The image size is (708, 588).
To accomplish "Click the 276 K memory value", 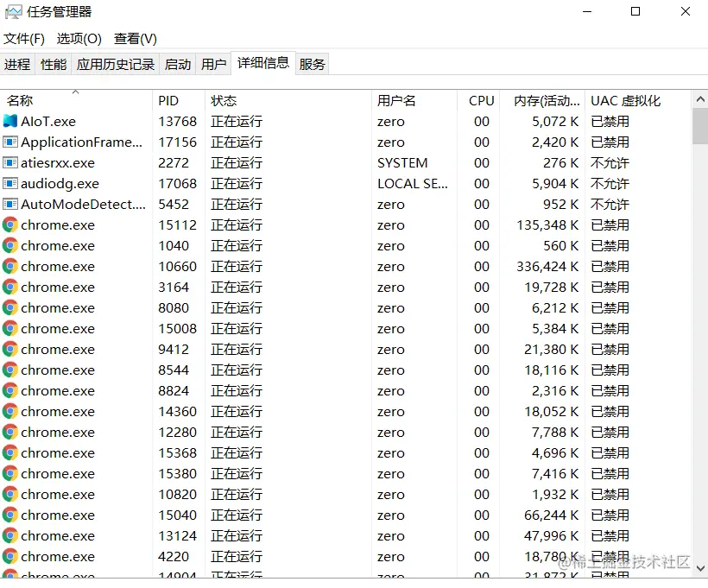I will (561, 163).
